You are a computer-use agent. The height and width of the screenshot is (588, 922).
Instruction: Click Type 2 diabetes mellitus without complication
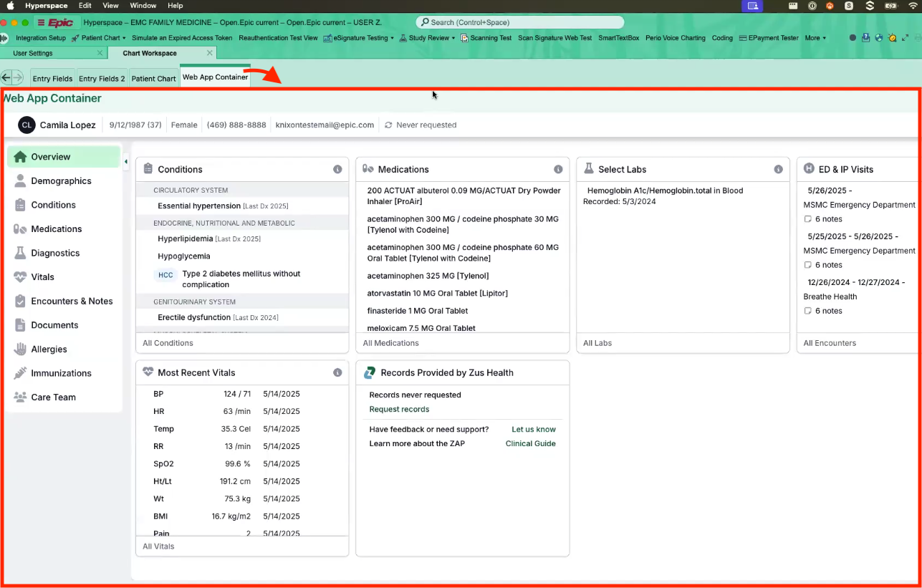[241, 279]
